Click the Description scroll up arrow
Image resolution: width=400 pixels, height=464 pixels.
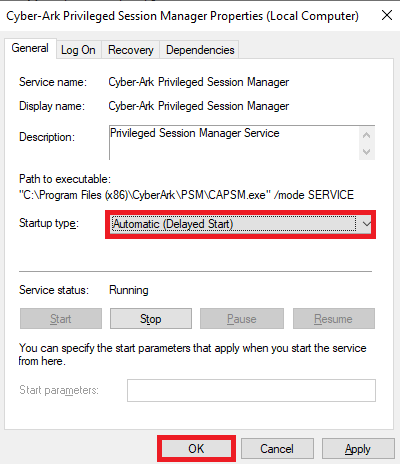point(367,135)
